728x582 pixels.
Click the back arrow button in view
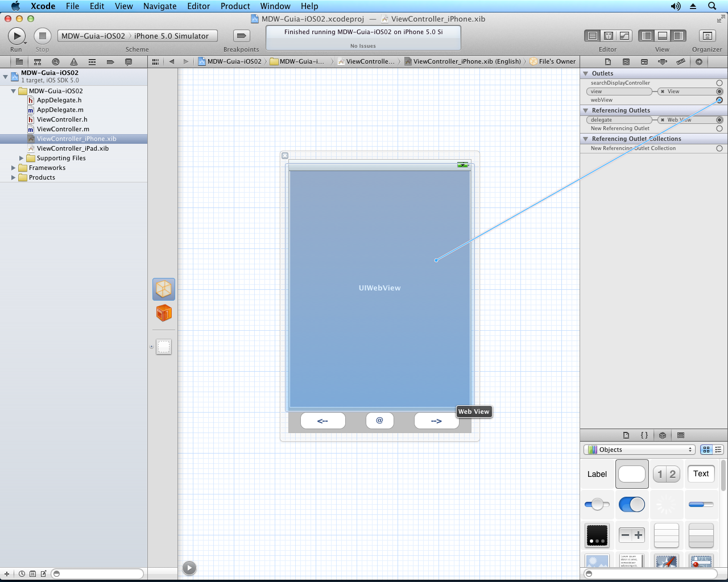(322, 421)
